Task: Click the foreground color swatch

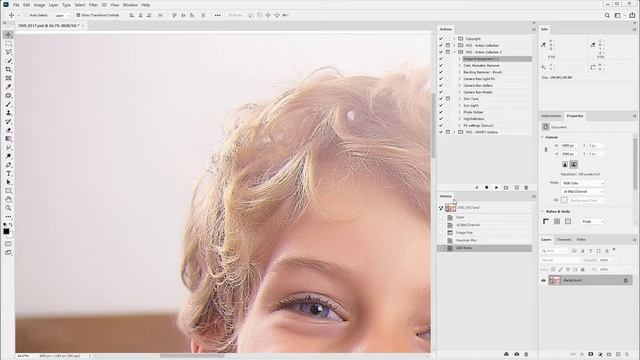Action: pos(6,231)
